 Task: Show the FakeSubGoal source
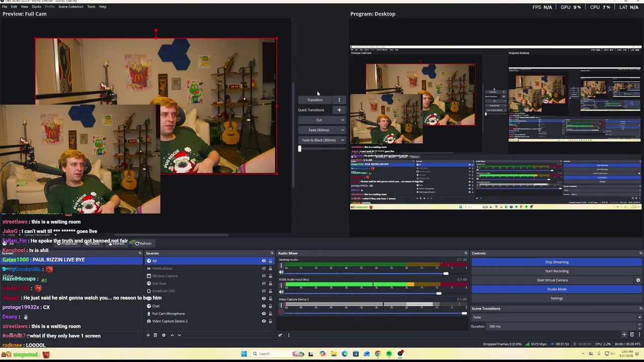tap(264, 268)
